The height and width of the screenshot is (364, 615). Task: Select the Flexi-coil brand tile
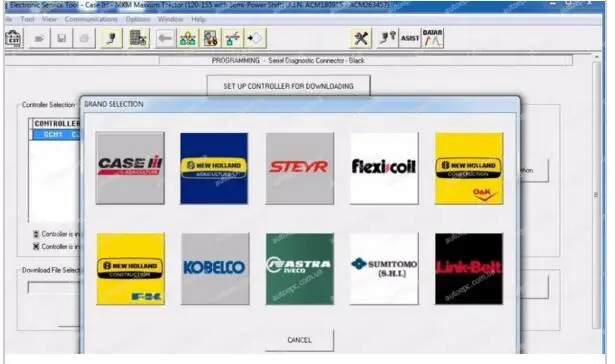[384, 168]
